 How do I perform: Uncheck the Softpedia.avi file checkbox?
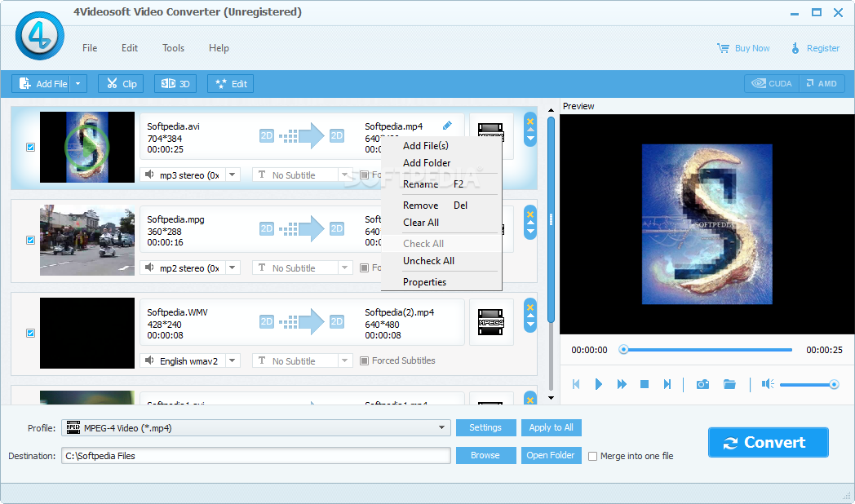pyautogui.click(x=30, y=147)
